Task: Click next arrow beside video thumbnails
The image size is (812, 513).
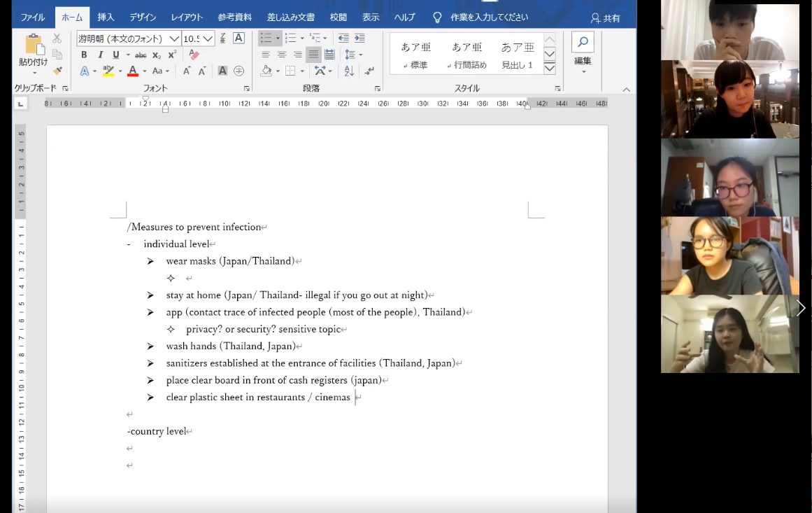Action: 801,309
